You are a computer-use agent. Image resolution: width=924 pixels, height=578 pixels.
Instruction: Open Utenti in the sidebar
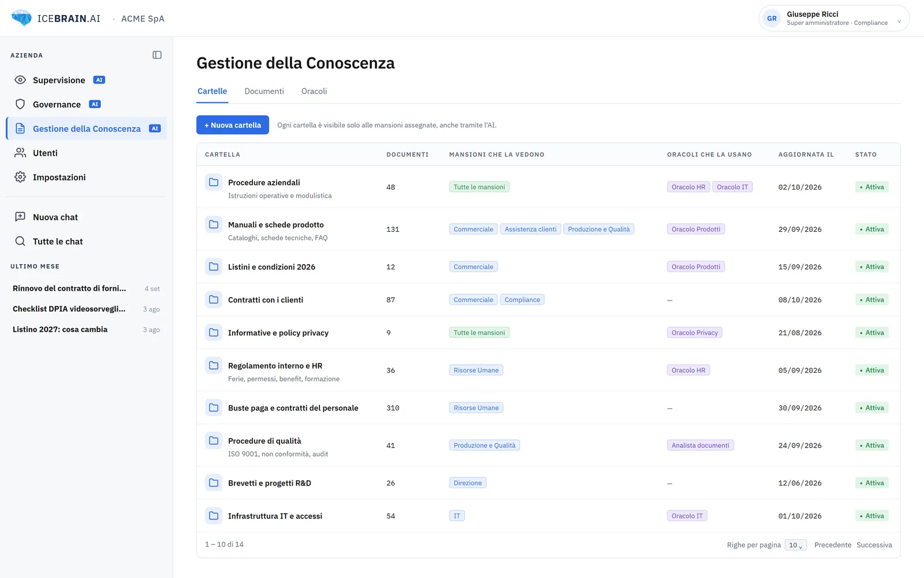[87, 153]
